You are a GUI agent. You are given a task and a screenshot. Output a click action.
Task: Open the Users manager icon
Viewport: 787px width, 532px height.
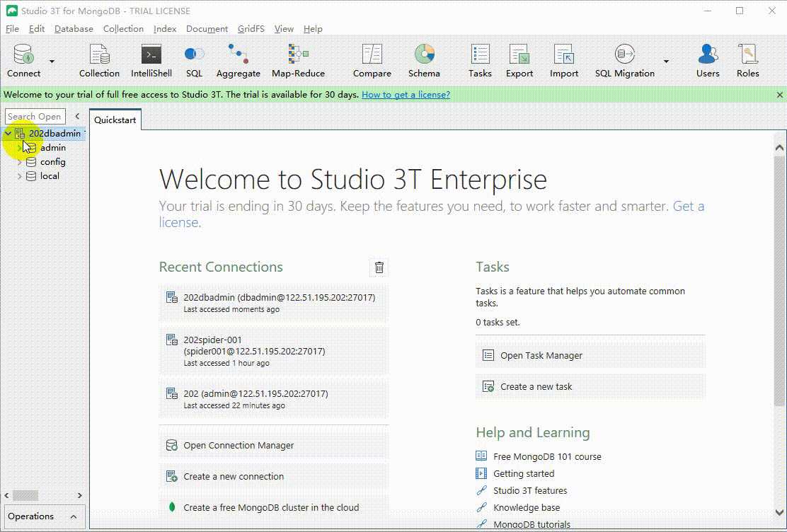[x=708, y=61]
